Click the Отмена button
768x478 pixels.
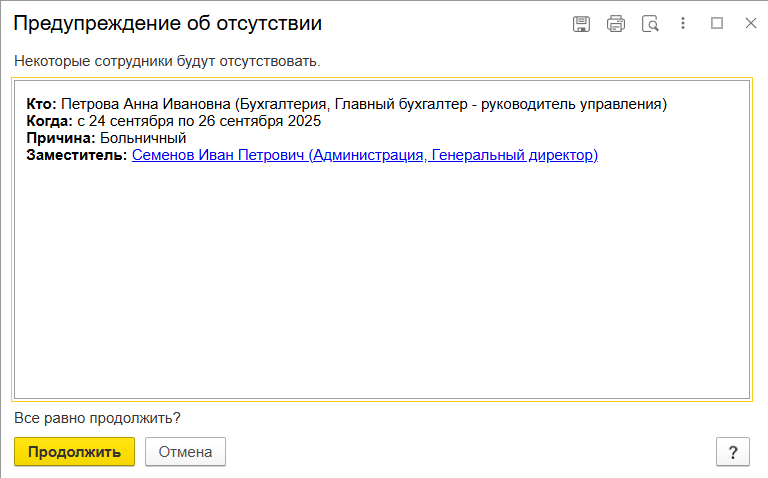point(185,452)
